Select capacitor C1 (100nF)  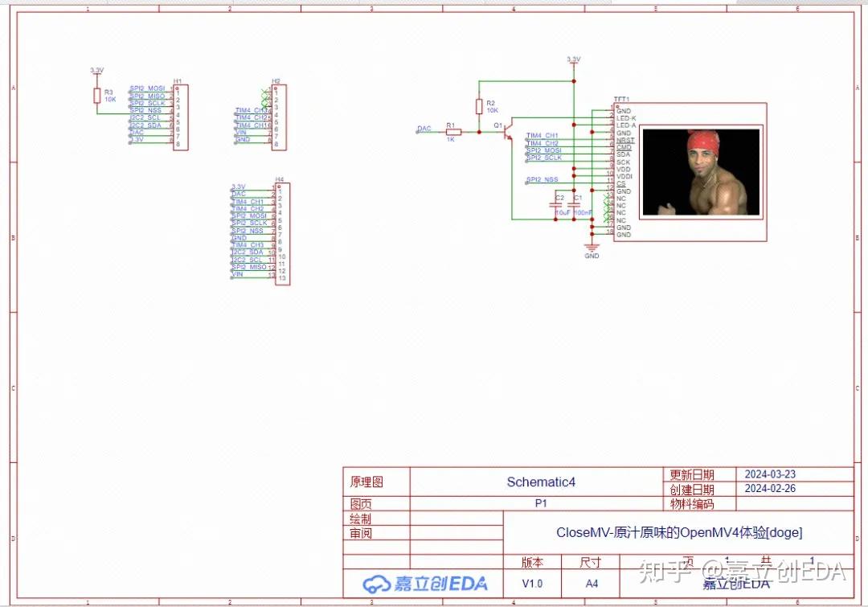574,206
